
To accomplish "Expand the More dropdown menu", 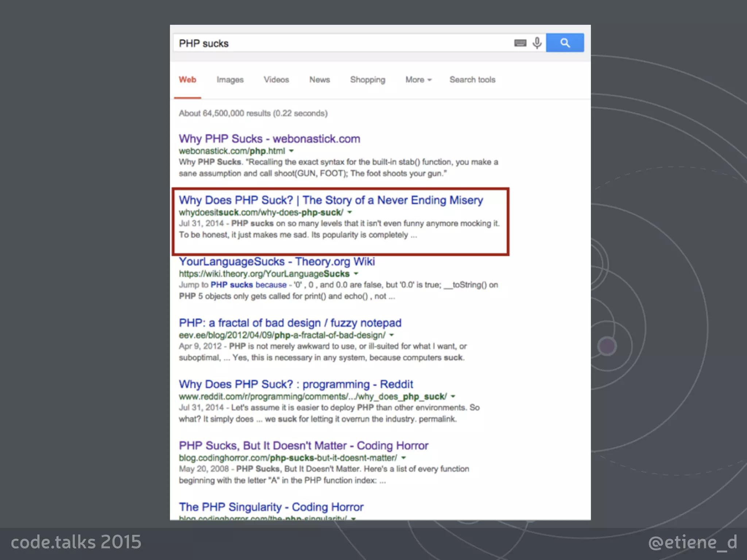I will [x=418, y=79].
